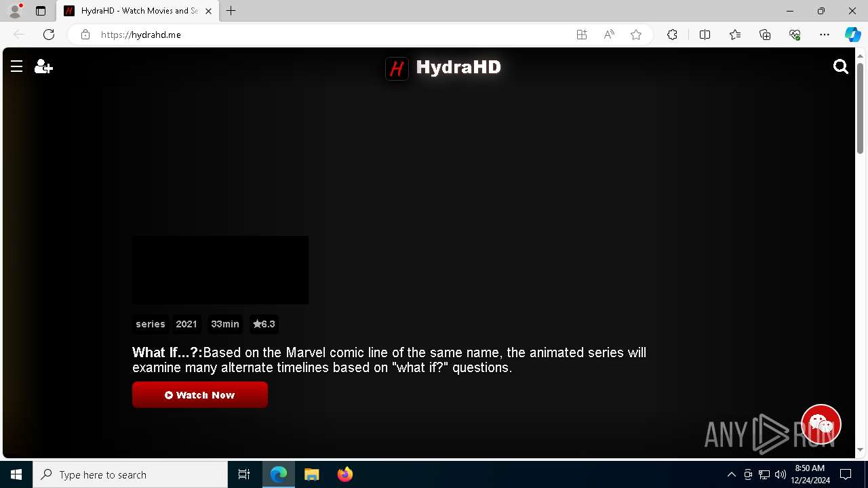Open Edge Settings and more menu
868x488 pixels.
pos(825,35)
